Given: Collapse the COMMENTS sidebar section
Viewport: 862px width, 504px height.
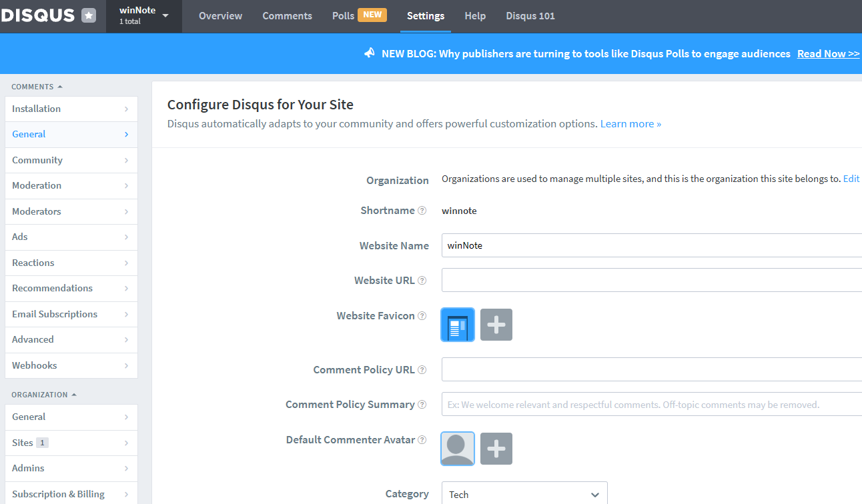Looking at the screenshot, I should click(37, 87).
